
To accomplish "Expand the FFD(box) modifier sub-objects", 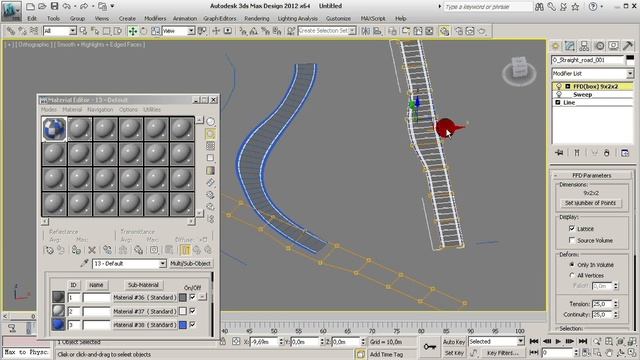I will [x=567, y=86].
